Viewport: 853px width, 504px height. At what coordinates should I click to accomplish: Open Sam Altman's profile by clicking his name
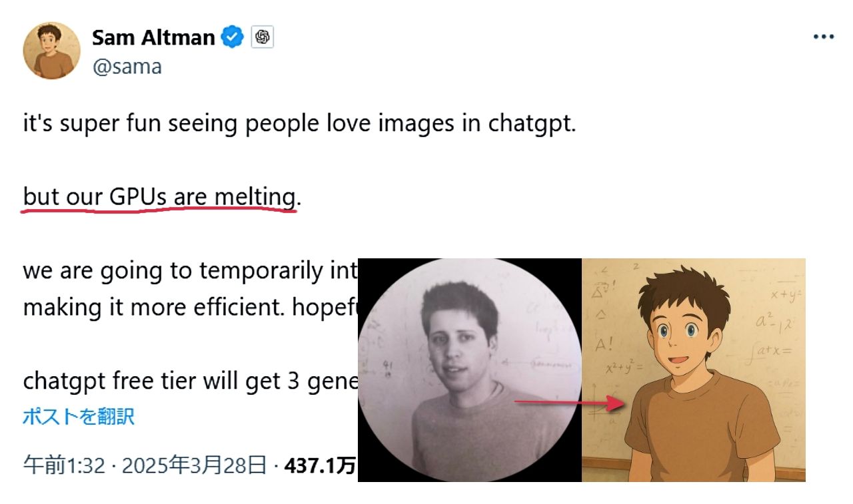point(155,37)
